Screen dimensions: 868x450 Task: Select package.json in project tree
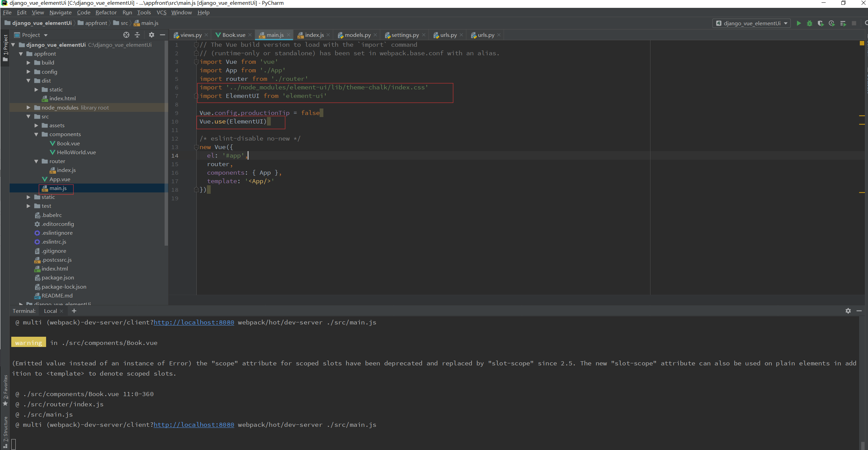tap(58, 277)
